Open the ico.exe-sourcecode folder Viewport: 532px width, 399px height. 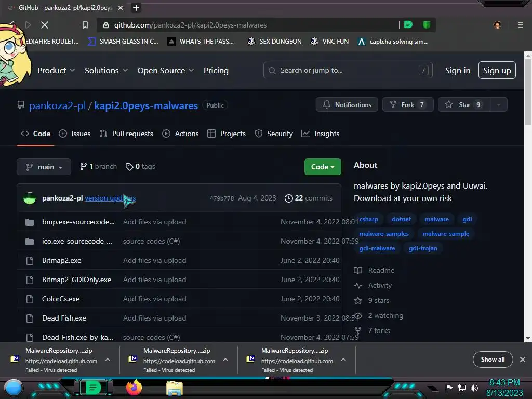[x=77, y=241]
